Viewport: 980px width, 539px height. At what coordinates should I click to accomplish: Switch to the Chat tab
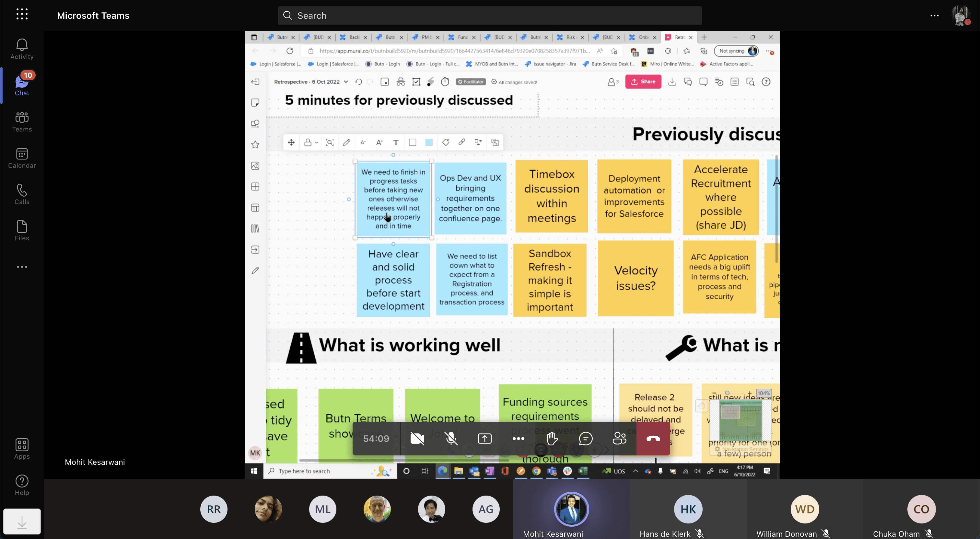(x=22, y=85)
